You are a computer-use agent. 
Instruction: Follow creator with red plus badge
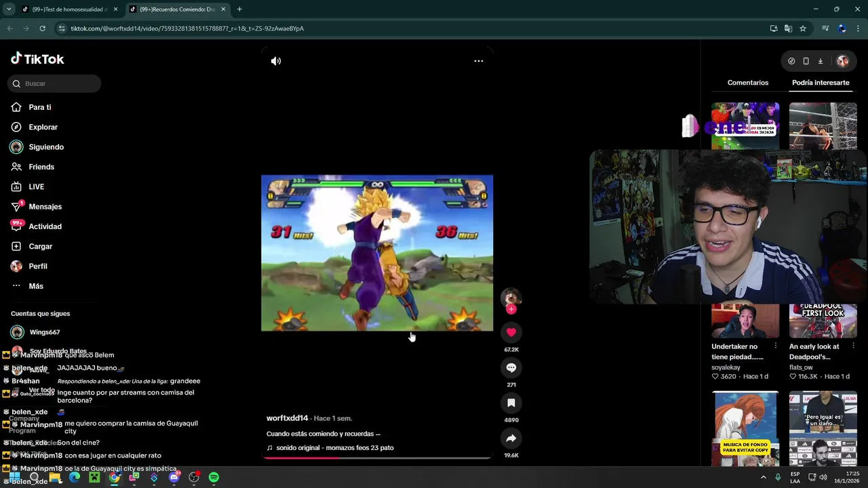(x=511, y=309)
